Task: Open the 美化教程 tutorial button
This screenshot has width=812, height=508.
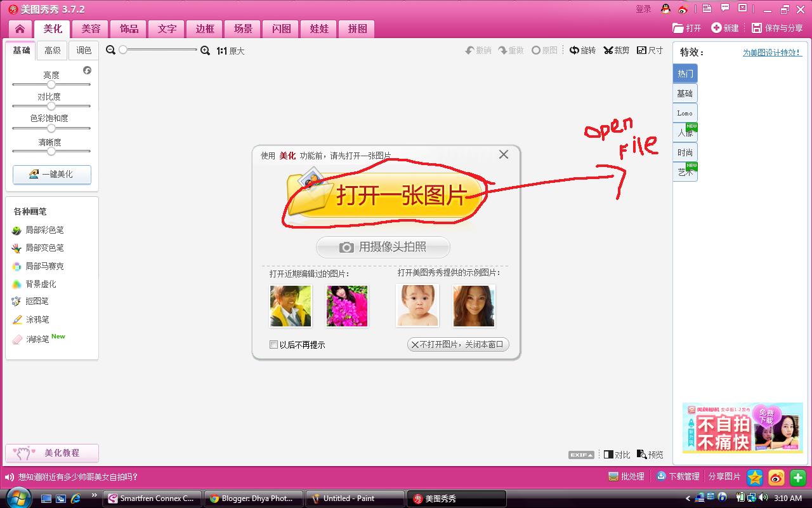Action: pyautogui.click(x=52, y=453)
